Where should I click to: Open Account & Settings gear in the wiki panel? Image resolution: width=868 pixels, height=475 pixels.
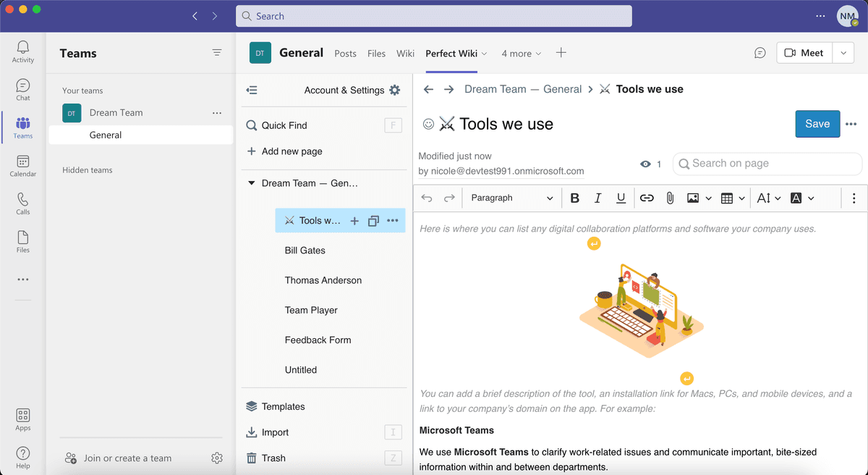tap(395, 90)
